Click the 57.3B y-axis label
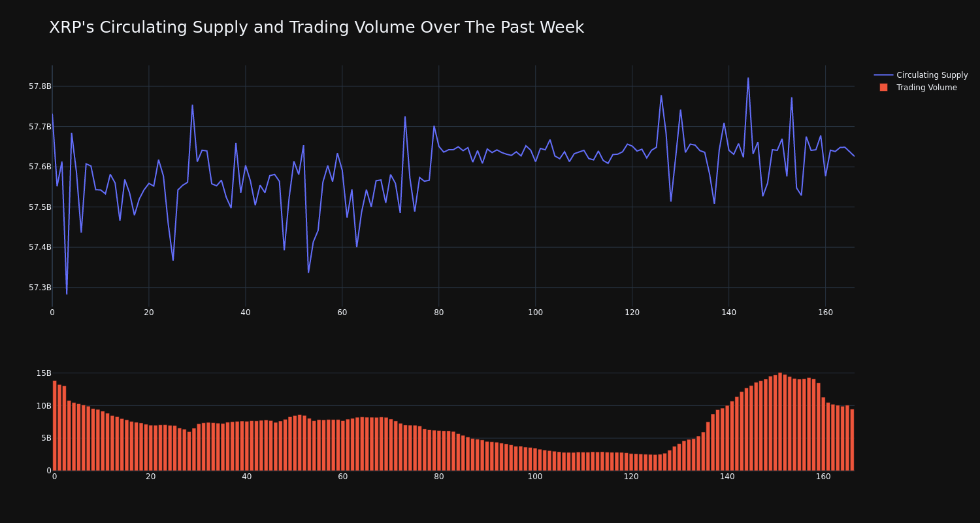Viewport: 980px width, 523px height. [x=40, y=288]
